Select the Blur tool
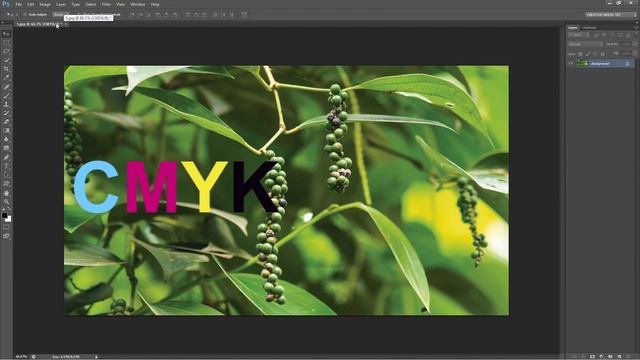Image resolution: width=640 pixels, height=360 pixels. click(x=6, y=139)
